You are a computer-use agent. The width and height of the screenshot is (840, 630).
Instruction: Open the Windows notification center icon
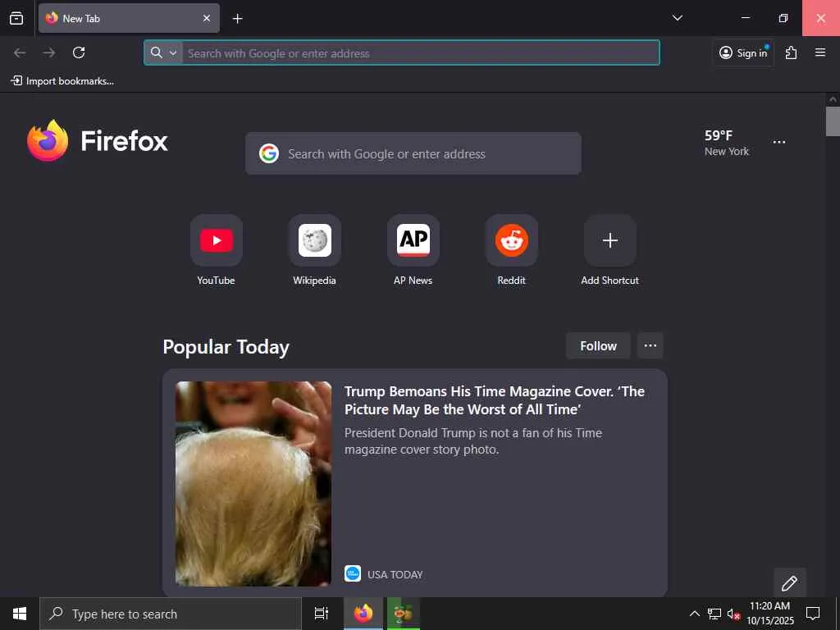[x=813, y=614]
